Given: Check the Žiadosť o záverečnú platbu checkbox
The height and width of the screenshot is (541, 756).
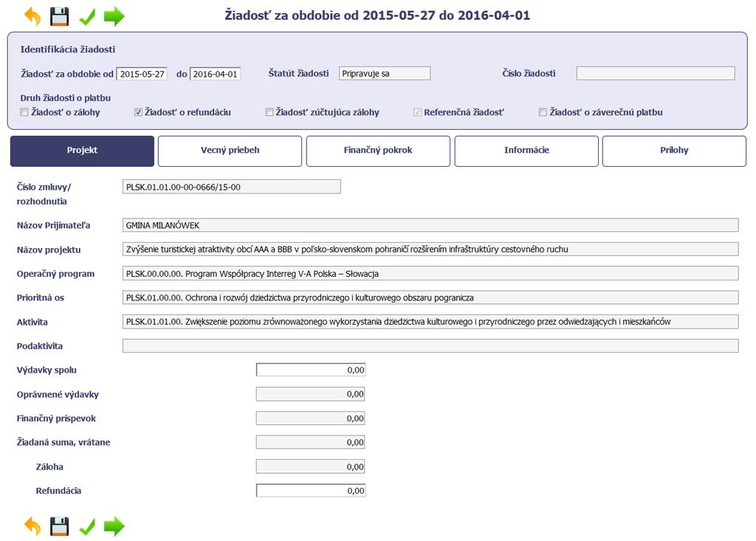Looking at the screenshot, I should point(543,112).
